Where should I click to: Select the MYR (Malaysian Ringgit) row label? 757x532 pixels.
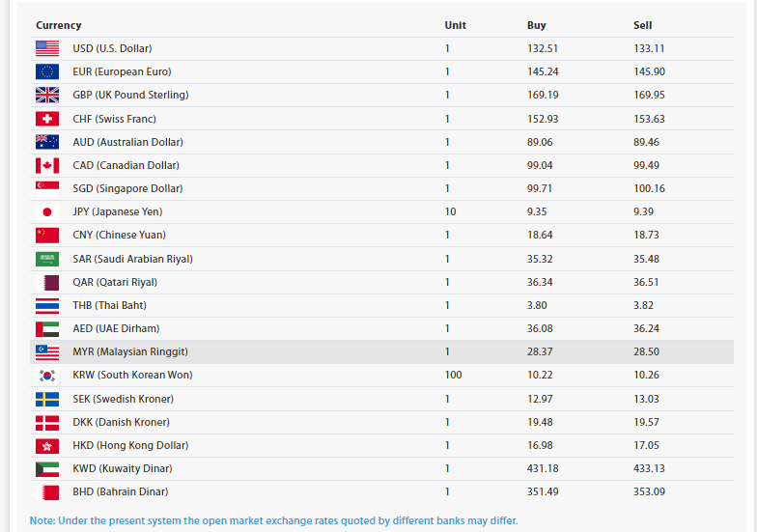[x=130, y=351]
